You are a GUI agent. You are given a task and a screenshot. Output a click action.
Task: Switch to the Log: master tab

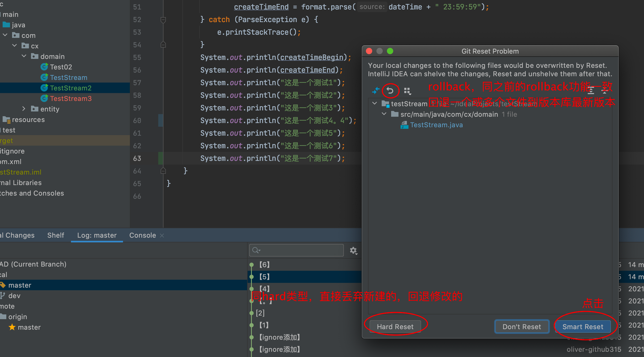[x=97, y=235]
